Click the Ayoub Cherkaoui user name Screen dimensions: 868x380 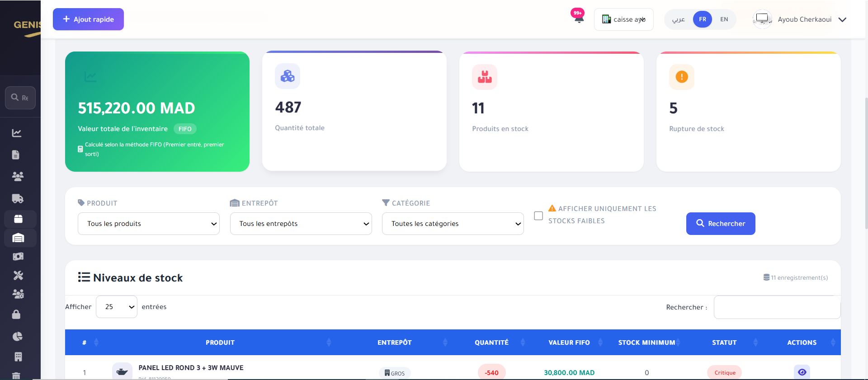tap(805, 19)
